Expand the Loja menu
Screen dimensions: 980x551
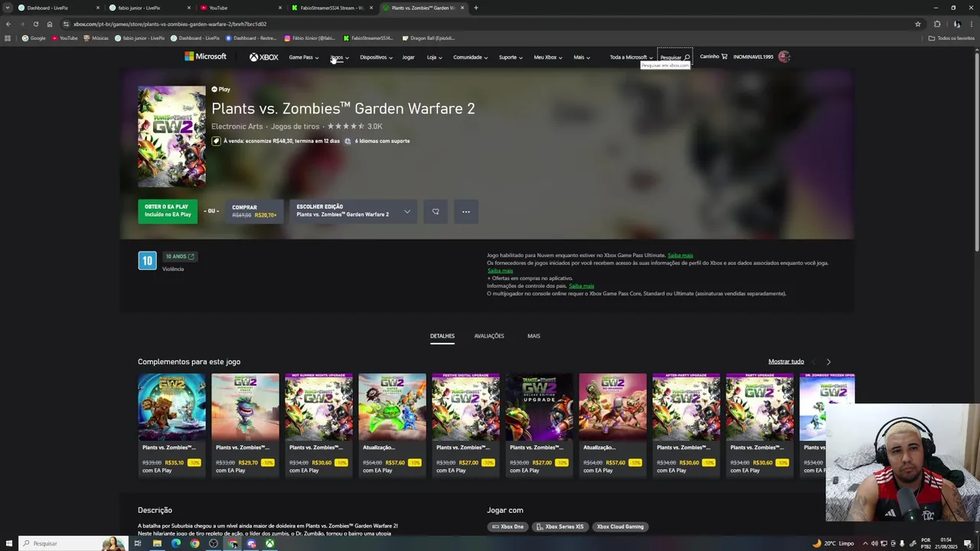(434, 57)
